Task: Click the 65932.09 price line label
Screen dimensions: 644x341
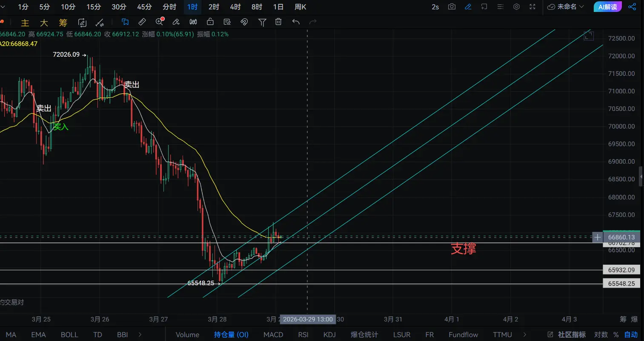Action: coord(621,270)
